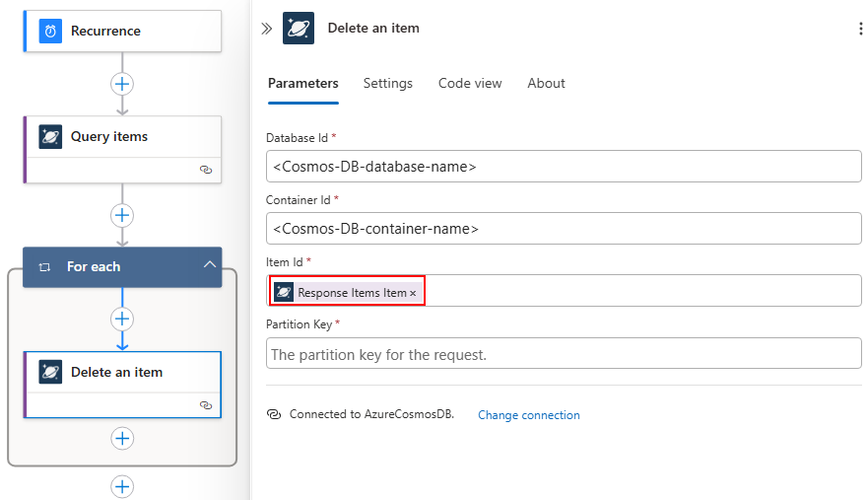Open the Code view tab

[470, 84]
